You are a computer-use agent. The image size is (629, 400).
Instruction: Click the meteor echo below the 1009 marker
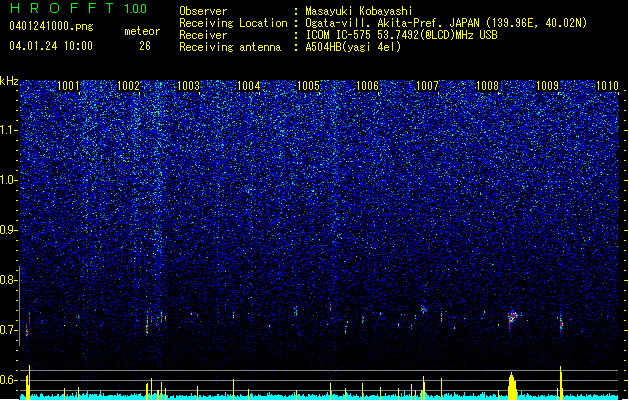pyautogui.click(x=561, y=323)
